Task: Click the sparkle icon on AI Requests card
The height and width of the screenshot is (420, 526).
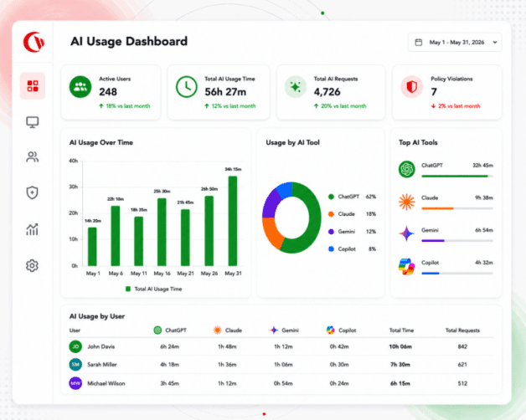Action: pyautogui.click(x=296, y=87)
